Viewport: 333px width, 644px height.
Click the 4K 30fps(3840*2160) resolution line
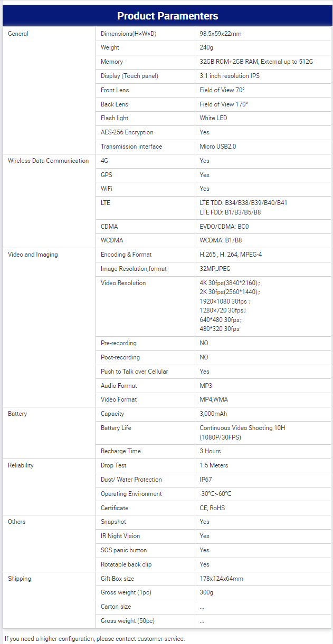click(230, 283)
